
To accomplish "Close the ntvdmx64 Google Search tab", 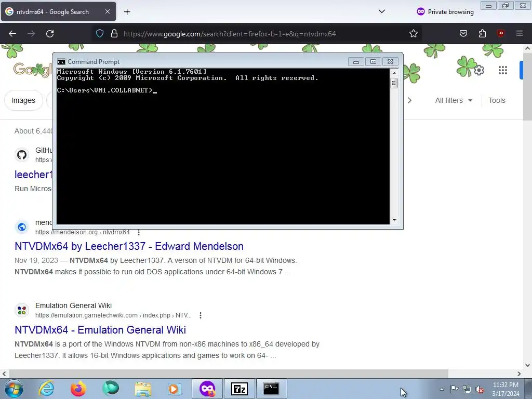I will click(107, 11).
